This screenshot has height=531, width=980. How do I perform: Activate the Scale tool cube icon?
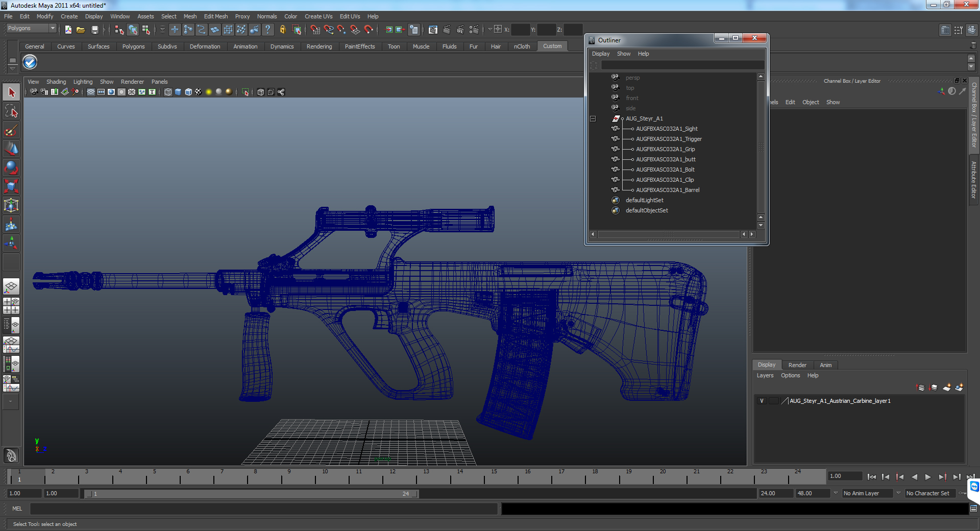pyautogui.click(x=11, y=186)
